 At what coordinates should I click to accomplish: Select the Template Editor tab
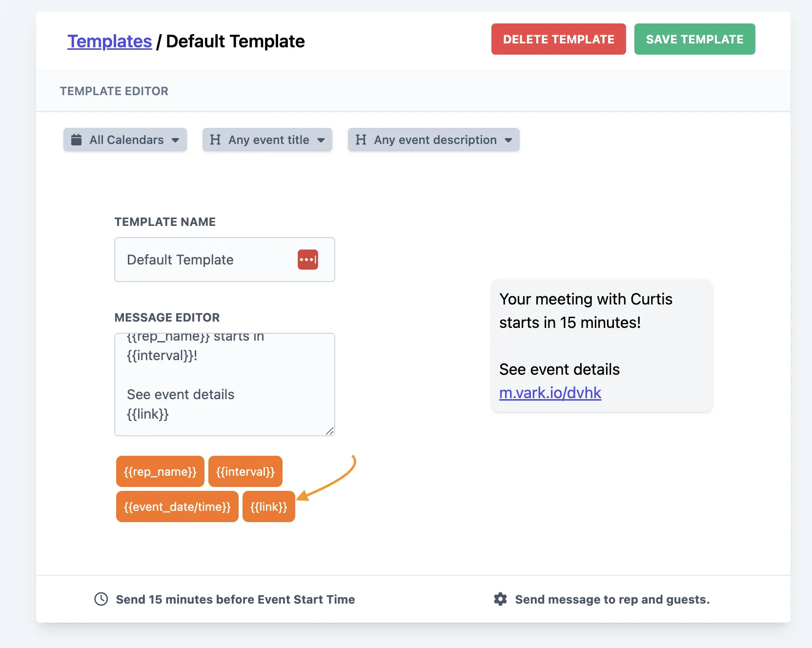[114, 91]
